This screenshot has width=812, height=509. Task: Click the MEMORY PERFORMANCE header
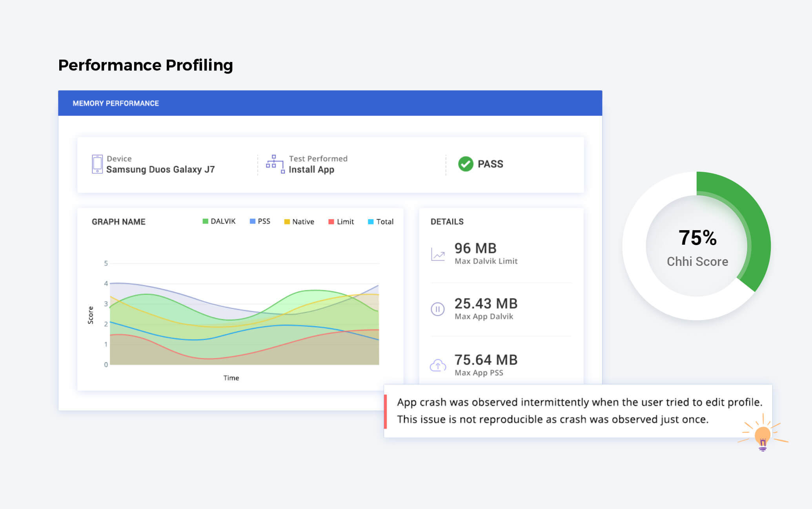[330, 103]
